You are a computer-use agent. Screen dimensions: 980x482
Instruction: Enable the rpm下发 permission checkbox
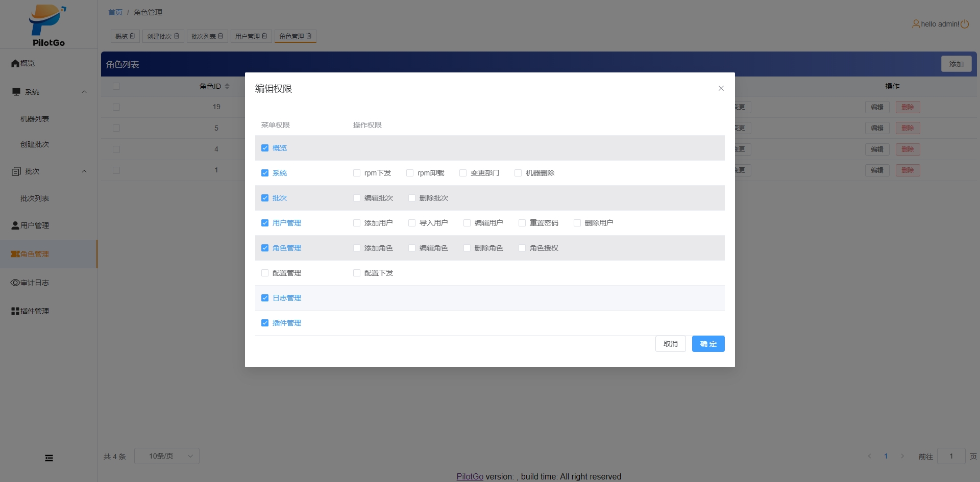point(357,173)
